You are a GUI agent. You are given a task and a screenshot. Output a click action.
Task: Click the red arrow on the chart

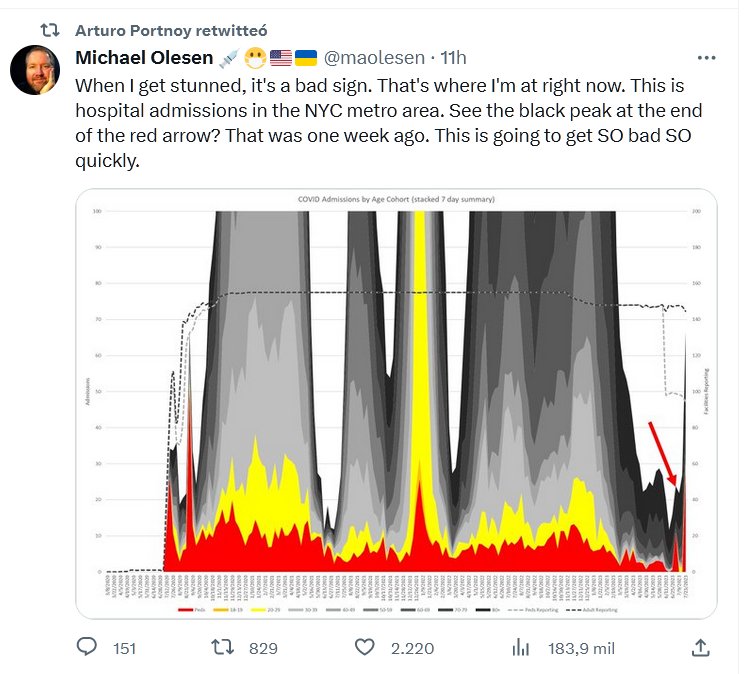click(x=661, y=452)
